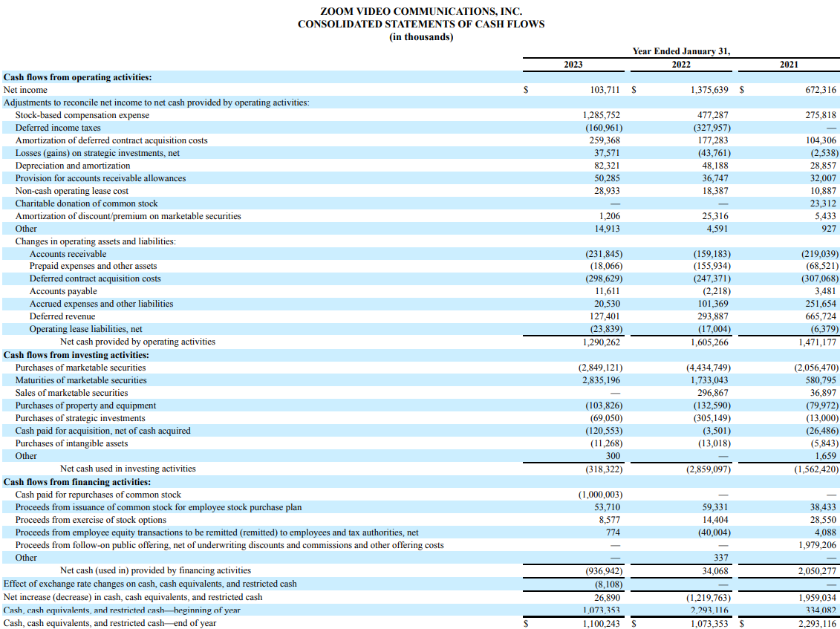Click 'Operating lease liabilities, net' label
The width and height of the screenshot is (840, 629).
click(85, 329)
